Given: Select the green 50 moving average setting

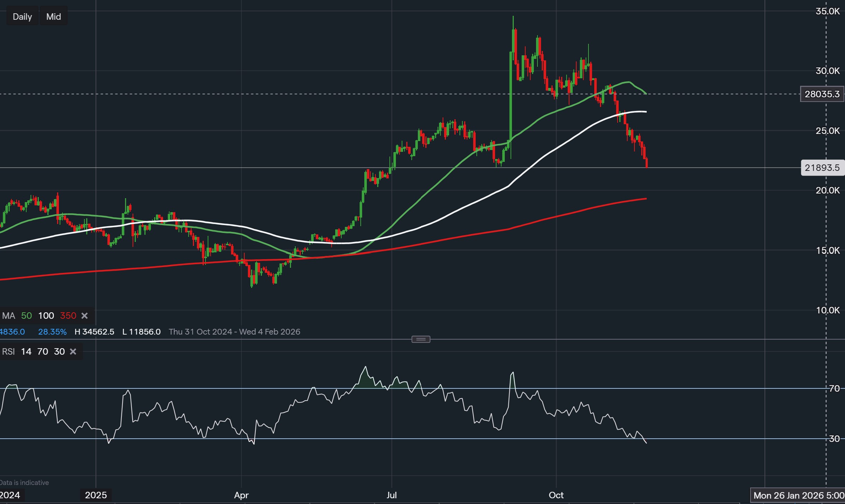Looking at the screenshot, I should (x=27, y=316).
